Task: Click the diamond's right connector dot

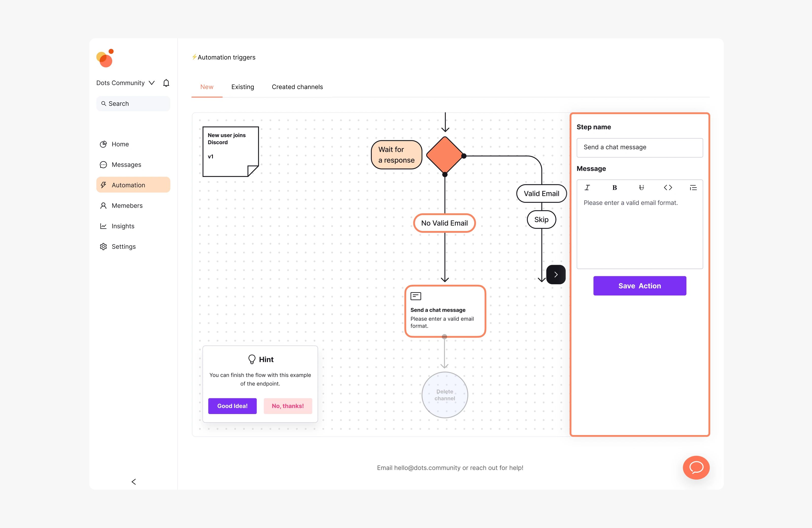Action: (x=464, y=156)
